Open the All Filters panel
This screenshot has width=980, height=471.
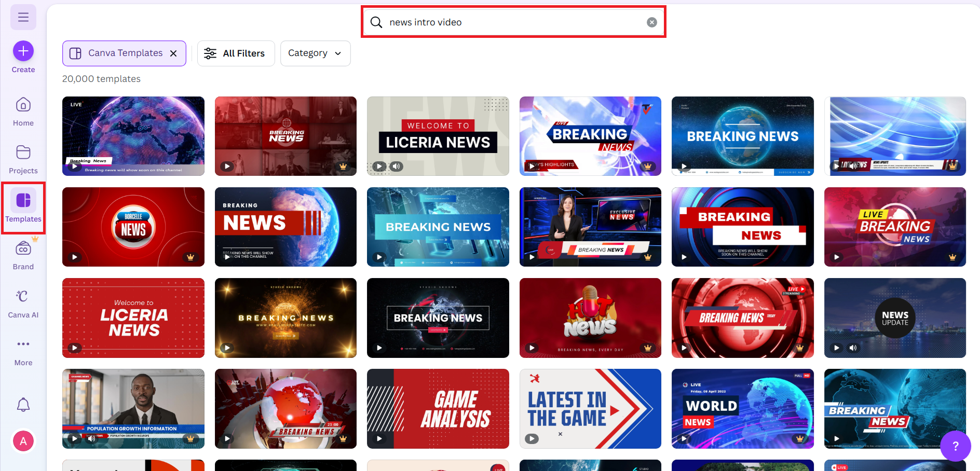(x=236, y=53)
